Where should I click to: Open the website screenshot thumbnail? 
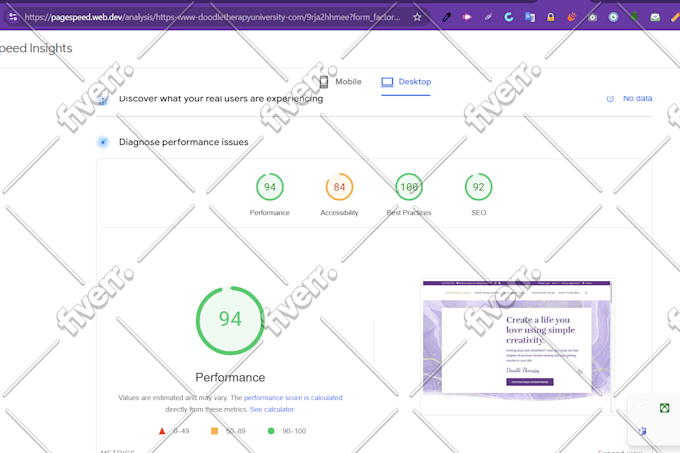[x=517, y=347]
